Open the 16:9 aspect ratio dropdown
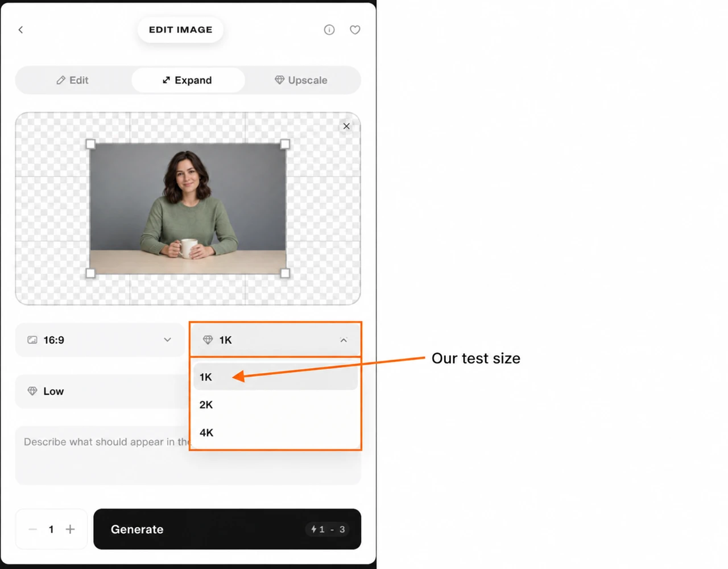The width and height of the screenshot is (728, 569). pos(100,340)
